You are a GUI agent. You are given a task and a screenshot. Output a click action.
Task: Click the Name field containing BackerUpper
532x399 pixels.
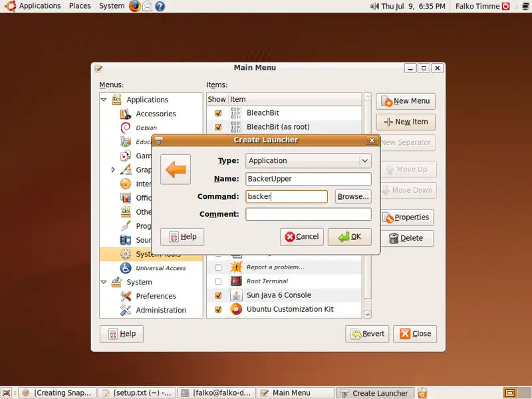309,179
